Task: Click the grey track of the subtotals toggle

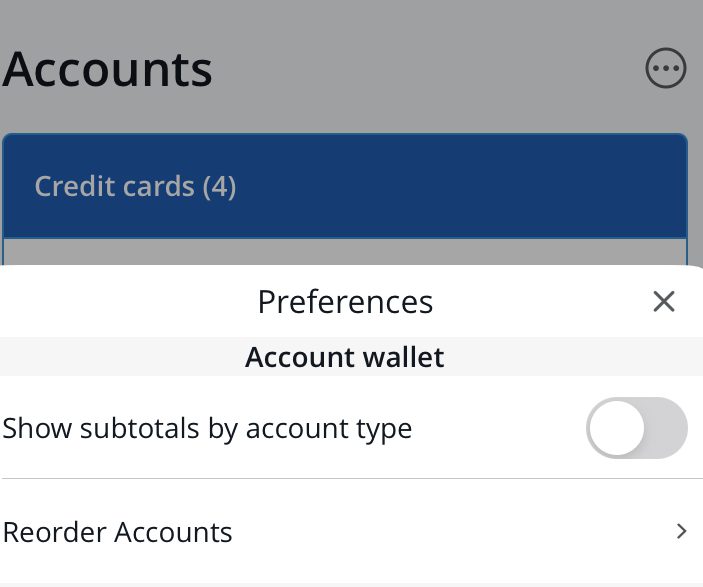Action: [666, 428]
